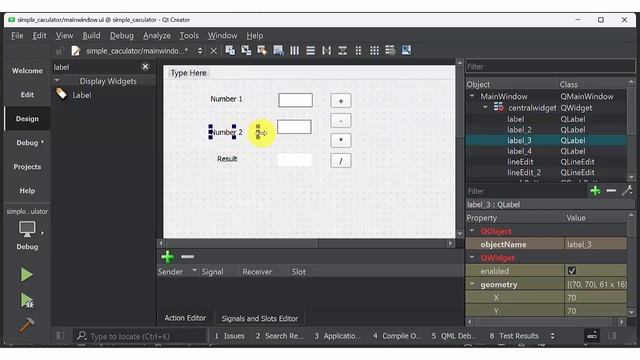Select the Label widget in widget box
640x360 pixels.
(82, 95)
